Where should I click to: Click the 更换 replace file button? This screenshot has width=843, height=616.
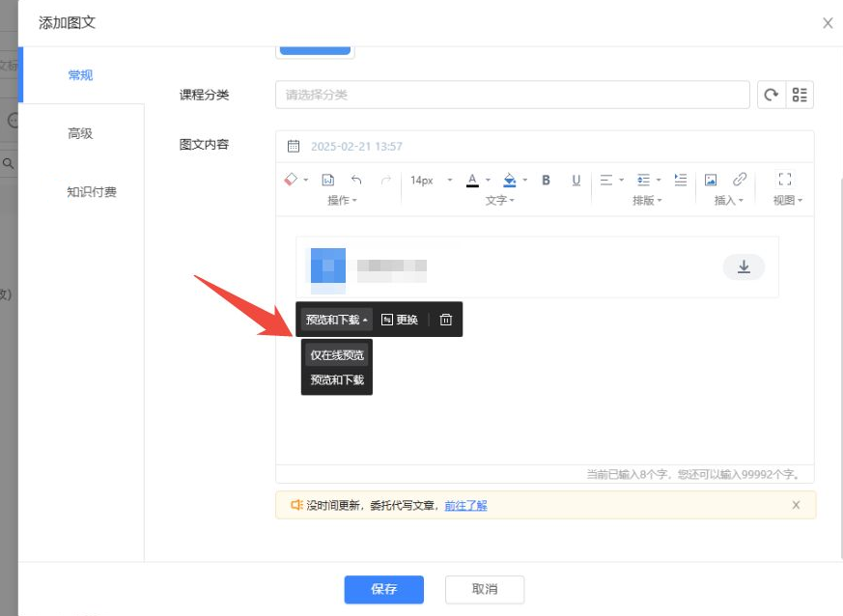click(400, 320)
